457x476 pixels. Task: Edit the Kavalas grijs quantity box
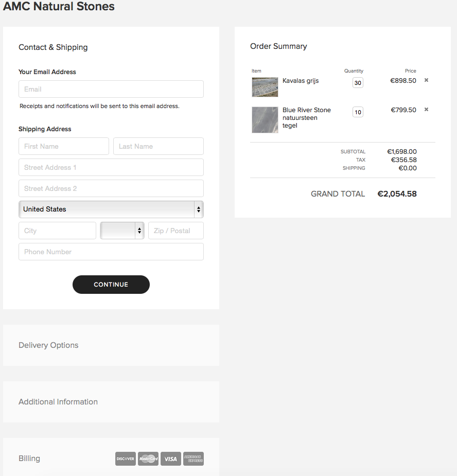tap(358, 83)
